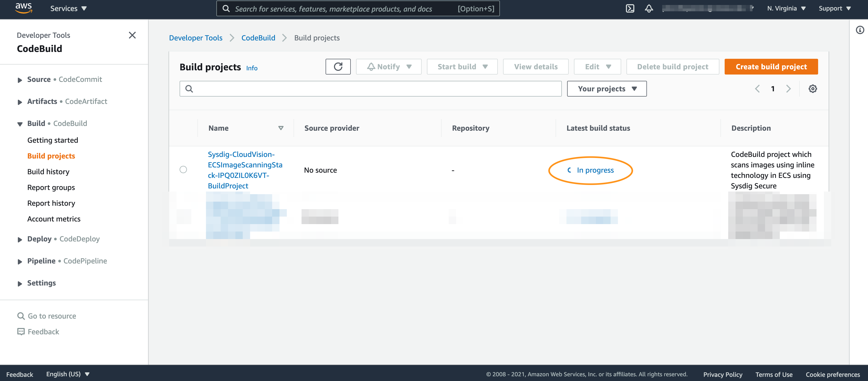This screenshot has width=868, height=381.
Task: Open the Support dropdown menu
Action: (x=834, y=8)
